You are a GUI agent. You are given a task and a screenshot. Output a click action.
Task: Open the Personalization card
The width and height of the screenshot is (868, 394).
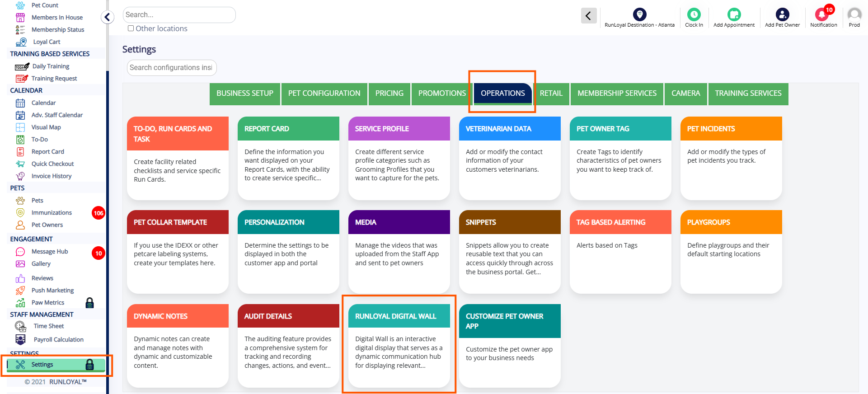[x=288, y=252]
